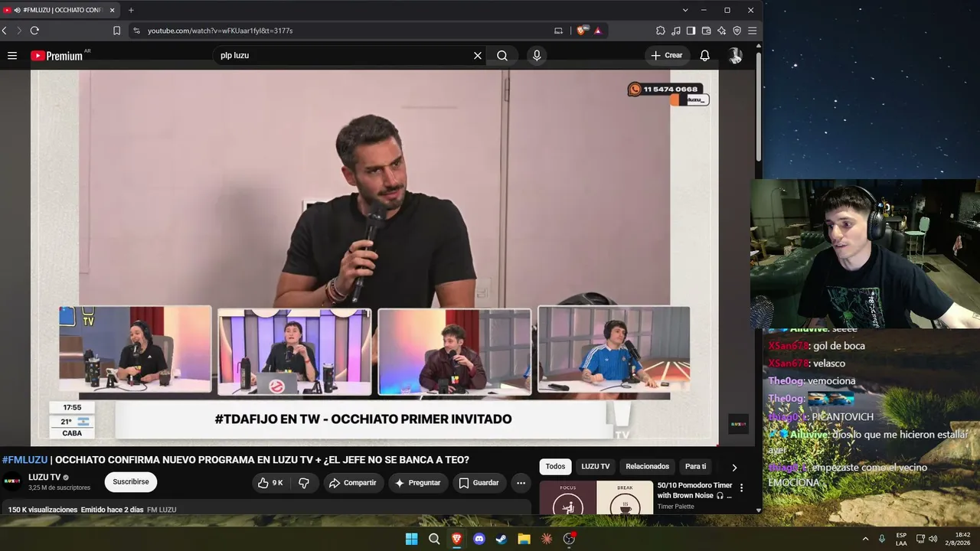Share the video with Compartir
The width and height of the screenshot is (980, 551).
(x=352, y=483)
